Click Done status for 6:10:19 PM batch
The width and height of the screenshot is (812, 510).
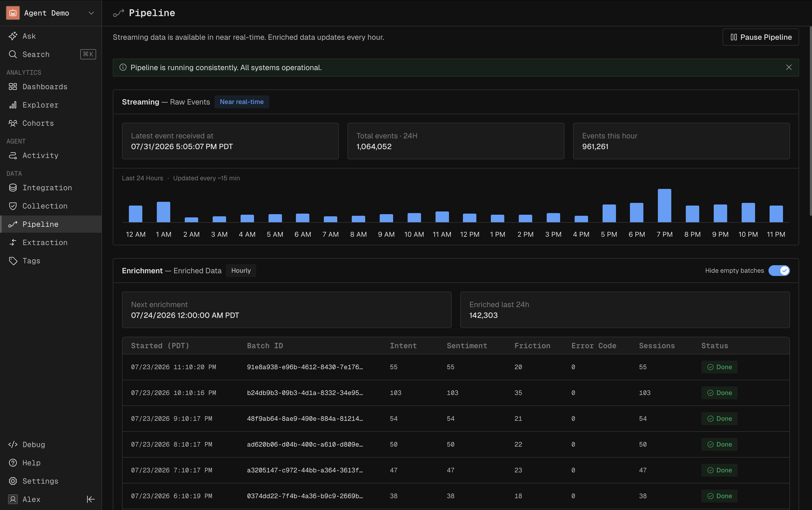click(x=719, y=496)
